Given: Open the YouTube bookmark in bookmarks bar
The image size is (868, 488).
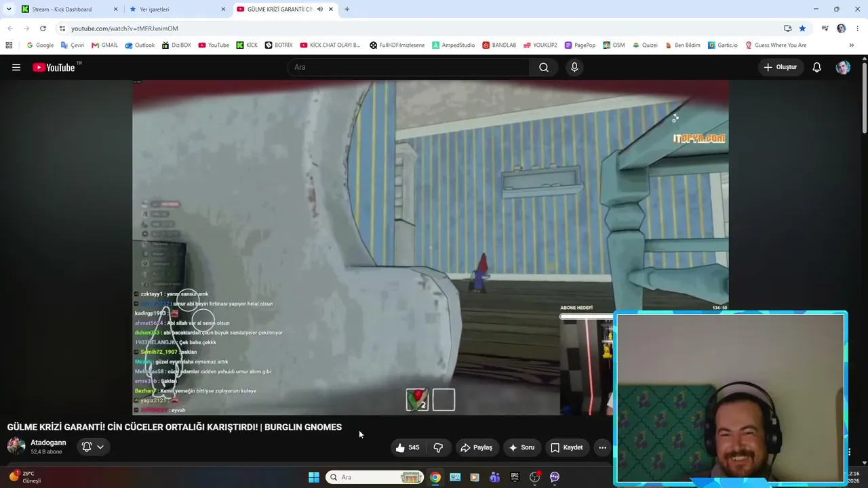Looking at the screenshot, I should click(214, 45).
